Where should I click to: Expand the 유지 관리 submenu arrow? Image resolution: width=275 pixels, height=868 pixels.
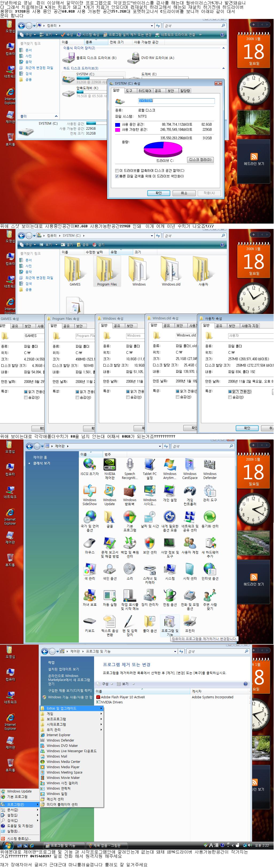101,730
